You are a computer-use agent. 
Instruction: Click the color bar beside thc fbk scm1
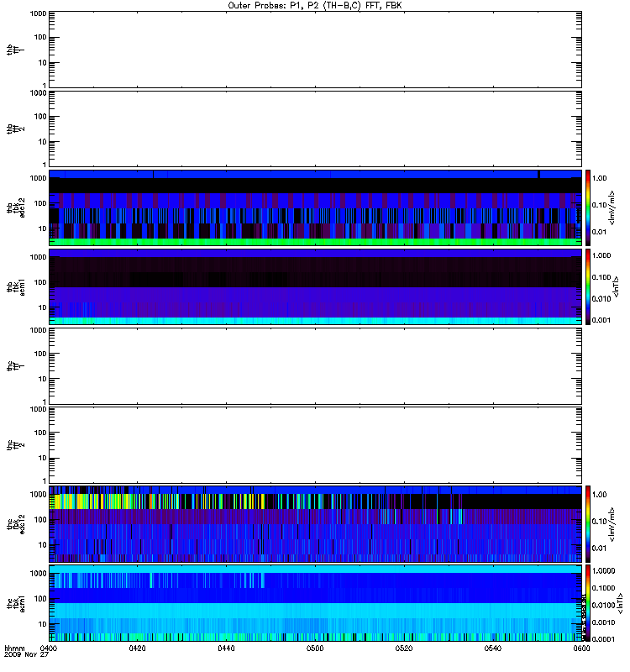pyautogui.click(x=588, y=603)
